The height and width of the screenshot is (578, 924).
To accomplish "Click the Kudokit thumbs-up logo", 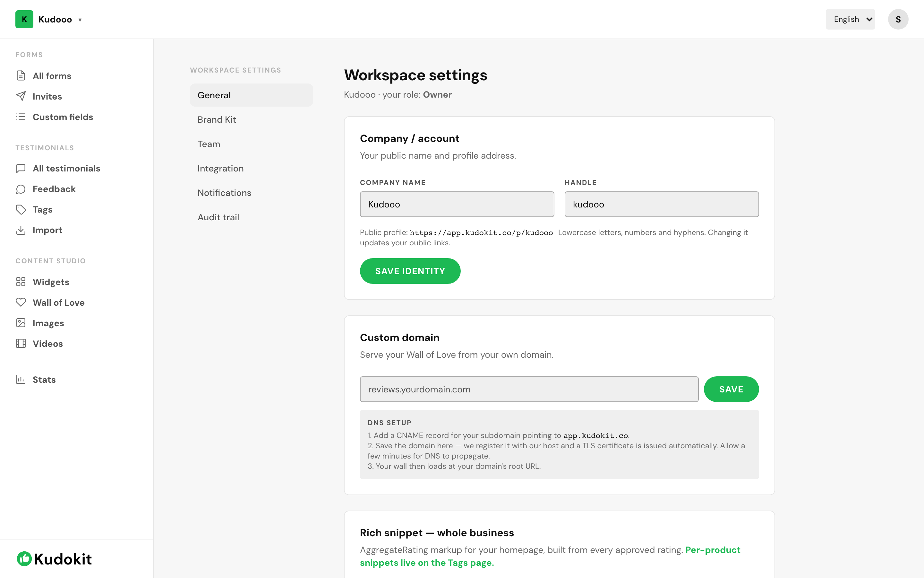I will (24, 559).
